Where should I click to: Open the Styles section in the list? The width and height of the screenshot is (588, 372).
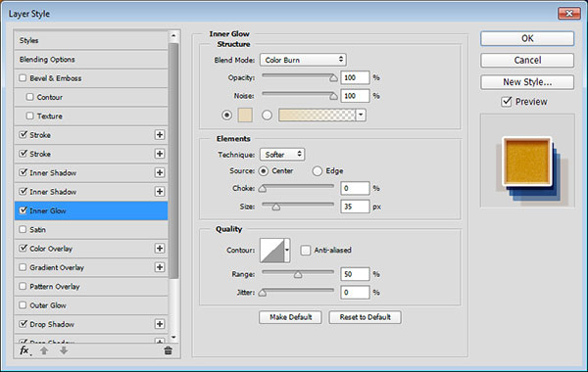pos(91,40)
